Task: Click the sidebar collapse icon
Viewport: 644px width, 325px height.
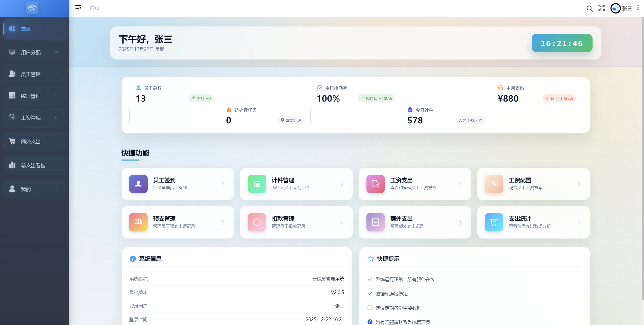Action: 78,8
